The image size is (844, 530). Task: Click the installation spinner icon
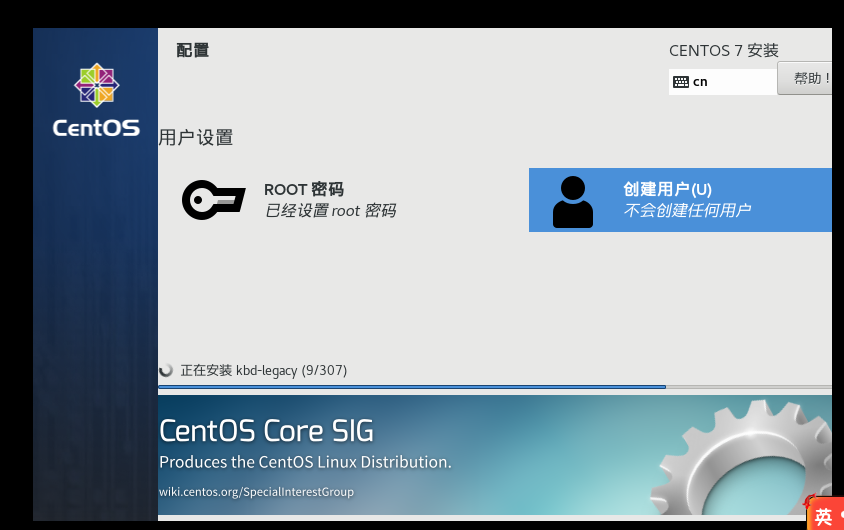click(x=166, y=370)
